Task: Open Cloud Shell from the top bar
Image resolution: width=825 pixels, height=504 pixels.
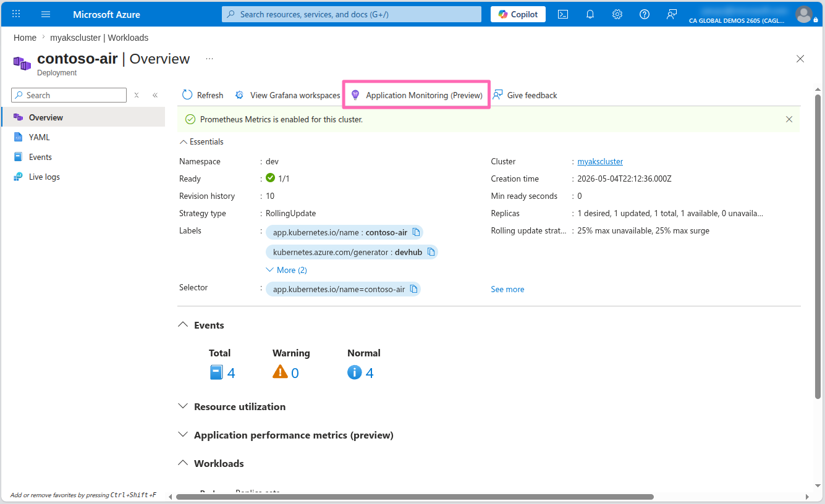Action: (563, 14)
